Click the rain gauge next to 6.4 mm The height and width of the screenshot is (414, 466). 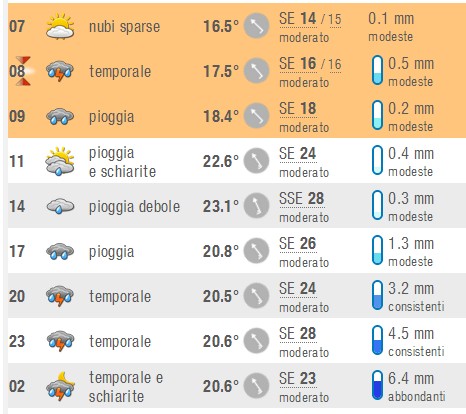(377, 385)
